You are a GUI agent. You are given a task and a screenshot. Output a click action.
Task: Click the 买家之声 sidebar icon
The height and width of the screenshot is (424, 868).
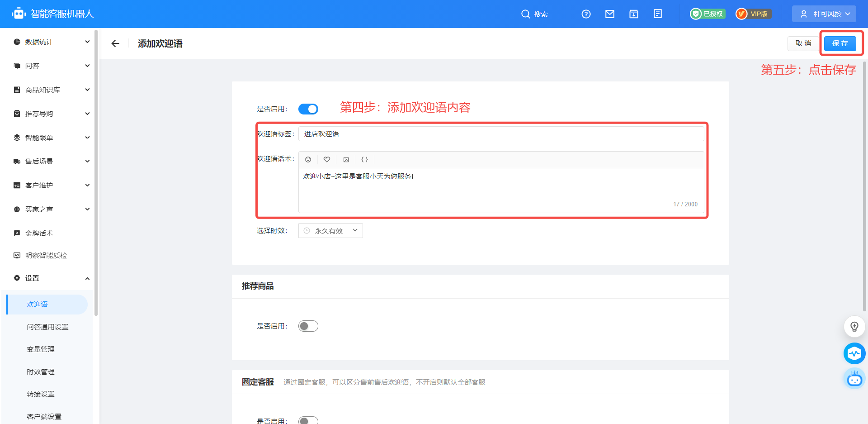(x=17, y=209)
